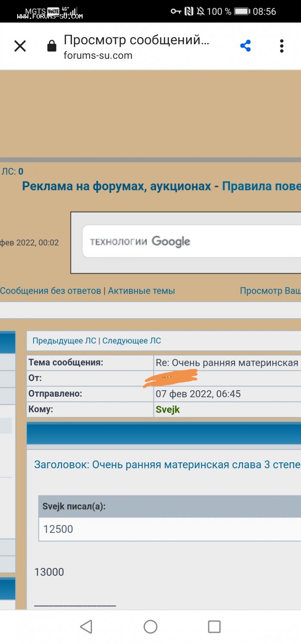This screenshot has height=644, width=301.
Task: Open "Реклама на форумах, аукционах" link
Action: coord(116,186)
